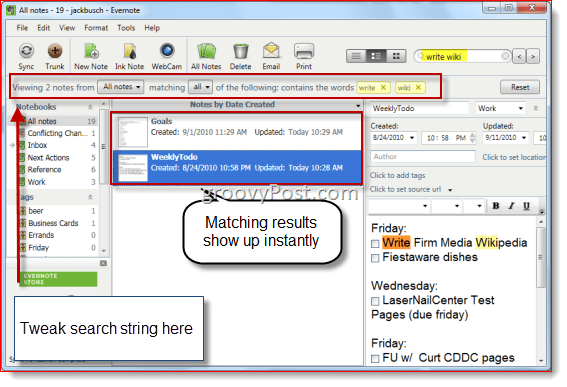Collapse the note info panel
Viewport: 567px width, 387px height.
536,108
